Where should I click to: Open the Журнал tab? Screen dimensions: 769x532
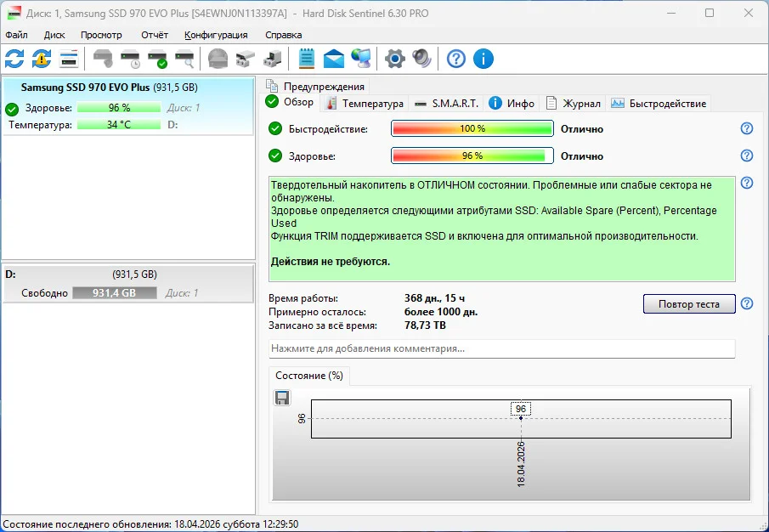point(574,104)
